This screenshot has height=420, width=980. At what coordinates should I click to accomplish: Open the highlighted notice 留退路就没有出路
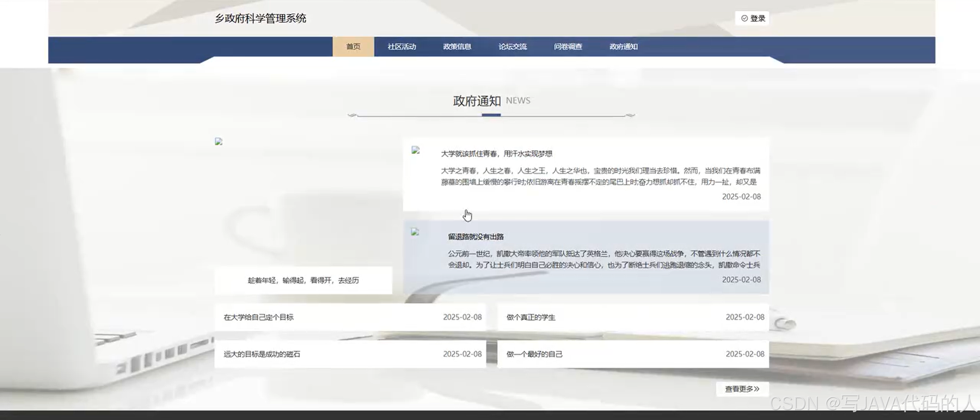point(477,236)
